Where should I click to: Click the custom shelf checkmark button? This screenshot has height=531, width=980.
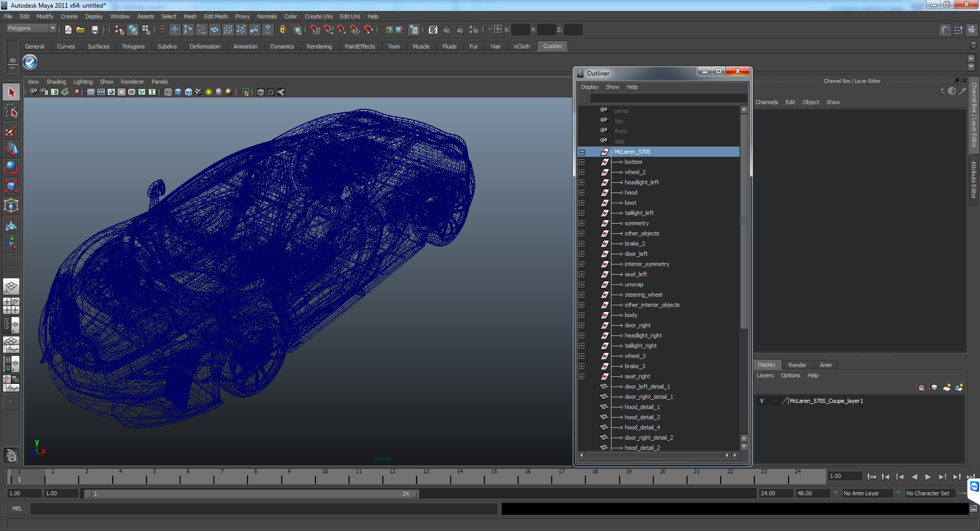point(30,62)
